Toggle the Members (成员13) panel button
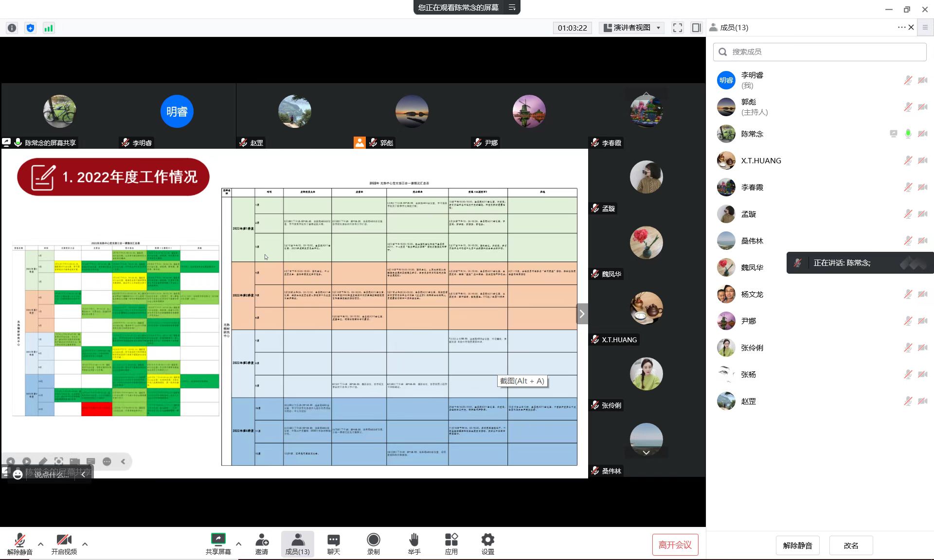This screenshot has height=560, width=934. pos(297,543)
